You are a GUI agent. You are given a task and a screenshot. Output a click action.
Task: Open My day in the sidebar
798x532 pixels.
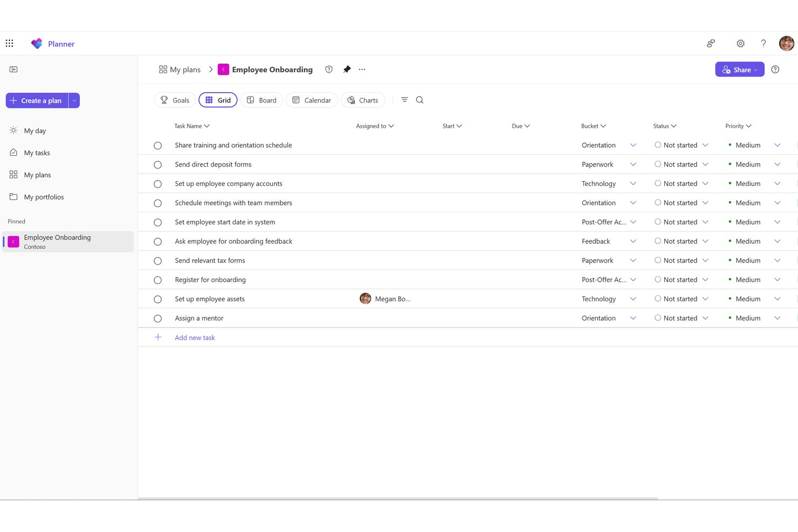pyautogui.click(x=35, y=131)
